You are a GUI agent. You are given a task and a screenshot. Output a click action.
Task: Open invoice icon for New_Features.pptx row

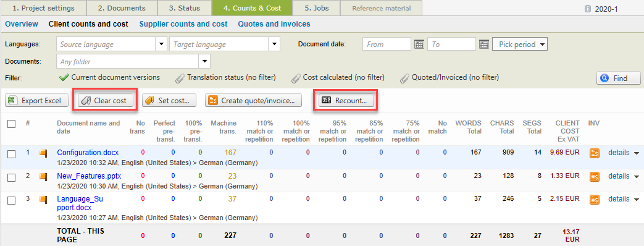(594, 177)
